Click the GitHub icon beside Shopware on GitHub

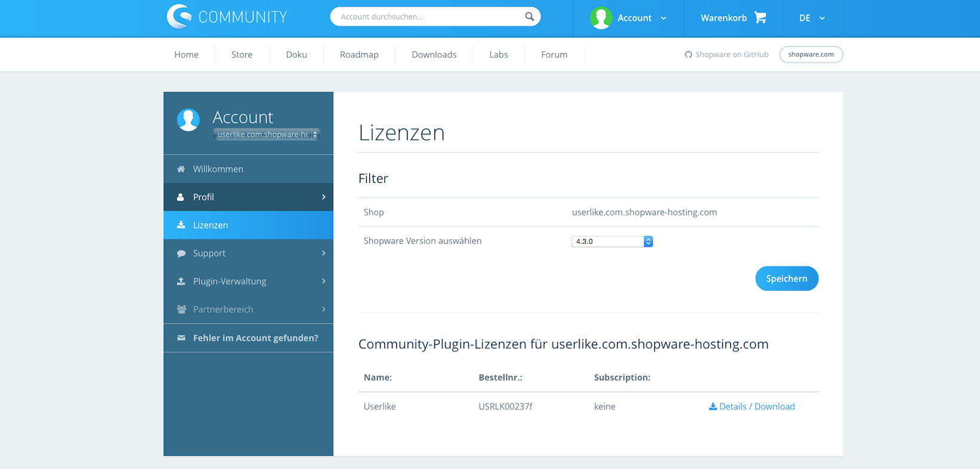click(x=688, y=54)
